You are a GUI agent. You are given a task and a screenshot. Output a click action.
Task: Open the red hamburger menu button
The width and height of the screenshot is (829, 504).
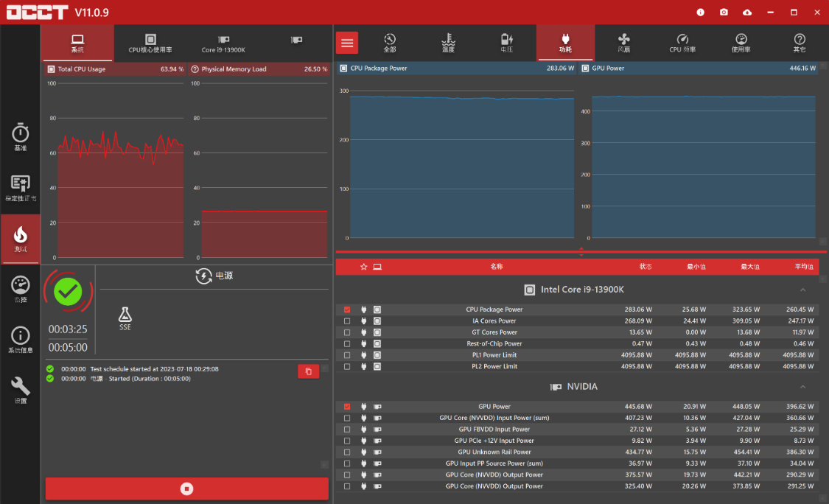[347, 43]
